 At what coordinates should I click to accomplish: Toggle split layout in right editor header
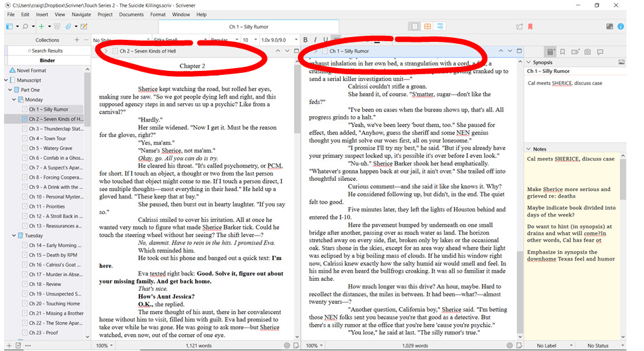tap(519, 51)
